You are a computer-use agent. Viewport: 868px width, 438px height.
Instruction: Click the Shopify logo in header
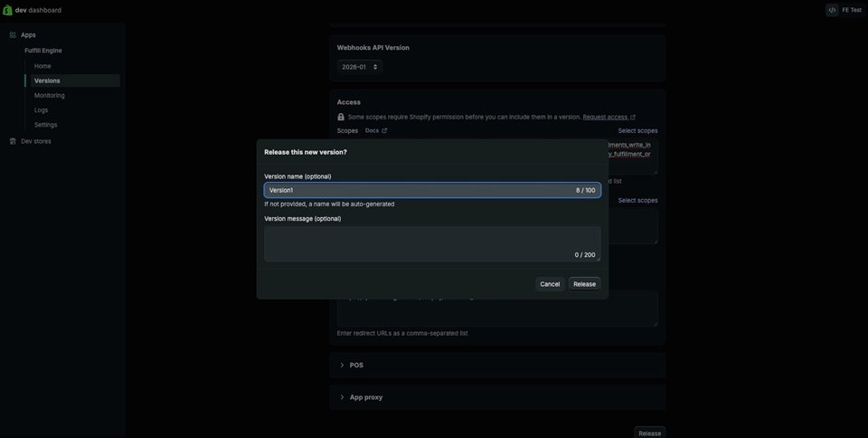click(x=8, y=10)
